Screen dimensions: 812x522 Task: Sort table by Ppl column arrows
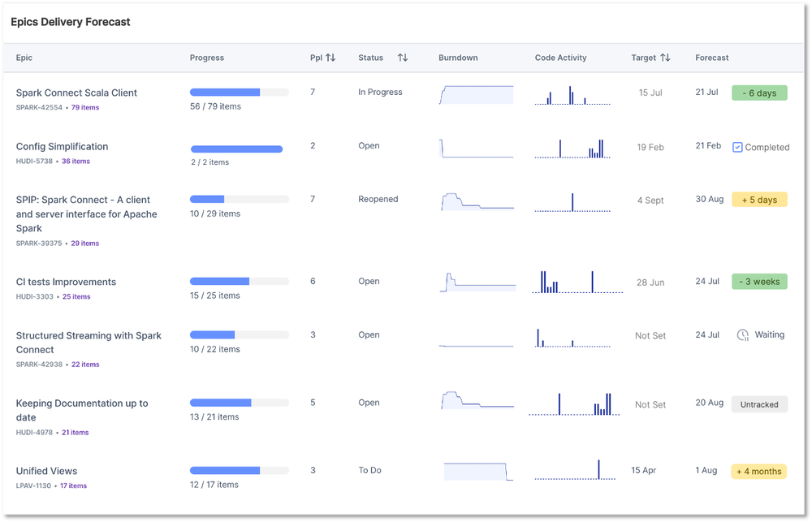(x=330, y=58)
